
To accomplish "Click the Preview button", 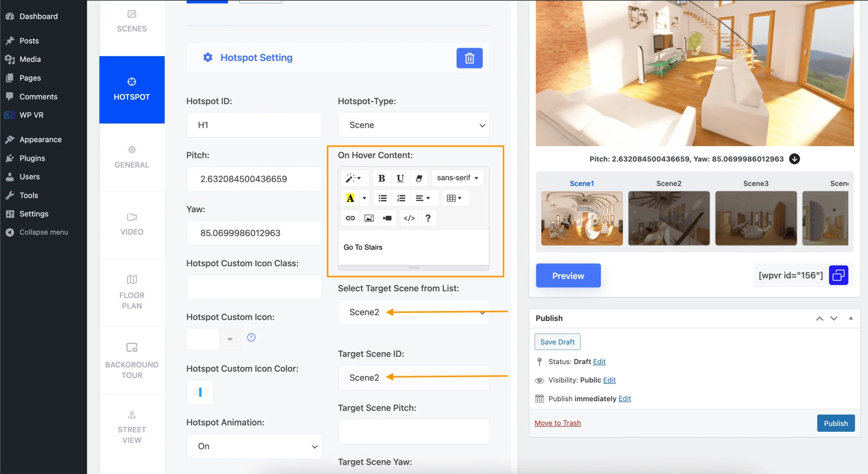I will tap(568, 275).
